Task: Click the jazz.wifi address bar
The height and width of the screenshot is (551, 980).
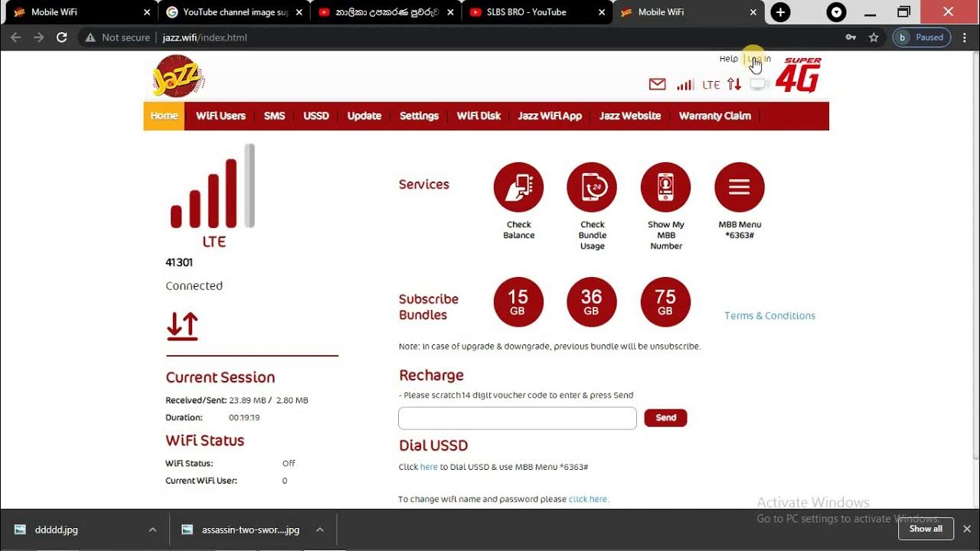Action: coord(204,37)
